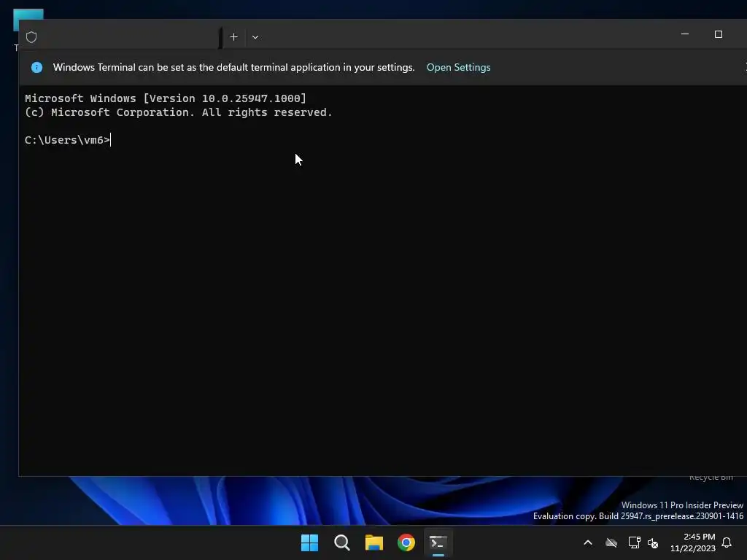This screenshot has width=747, height=560.
Task: Click the Terminal icon in taskbar
Action: pyautogui.click(x=438, y=542)
